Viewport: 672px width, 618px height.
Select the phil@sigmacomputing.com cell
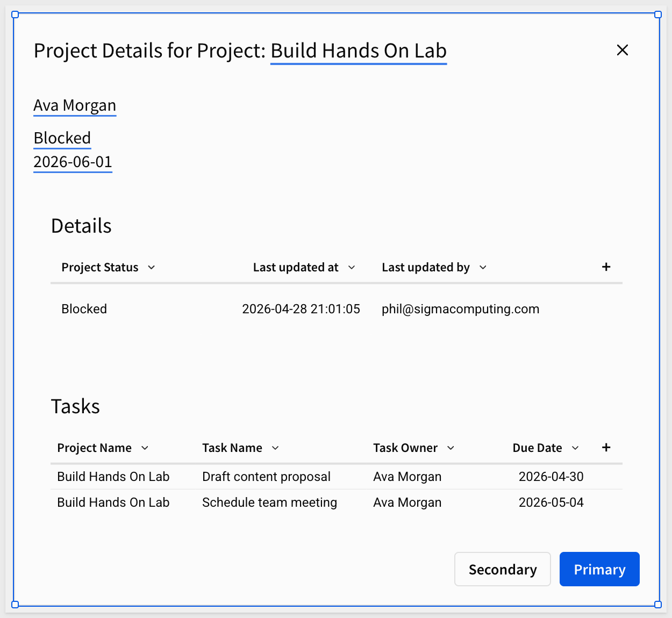point(461,309)
